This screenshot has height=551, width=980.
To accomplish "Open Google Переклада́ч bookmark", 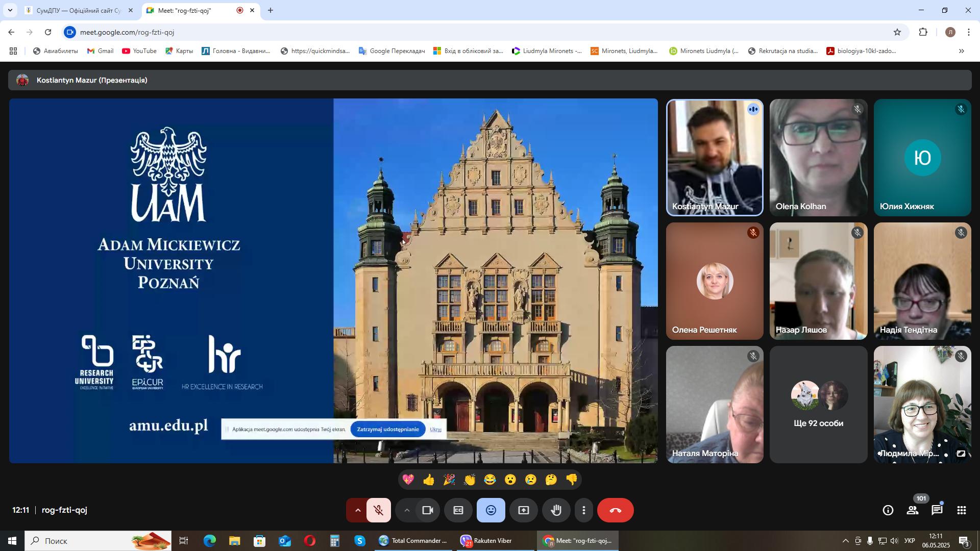I will (391, 51).
